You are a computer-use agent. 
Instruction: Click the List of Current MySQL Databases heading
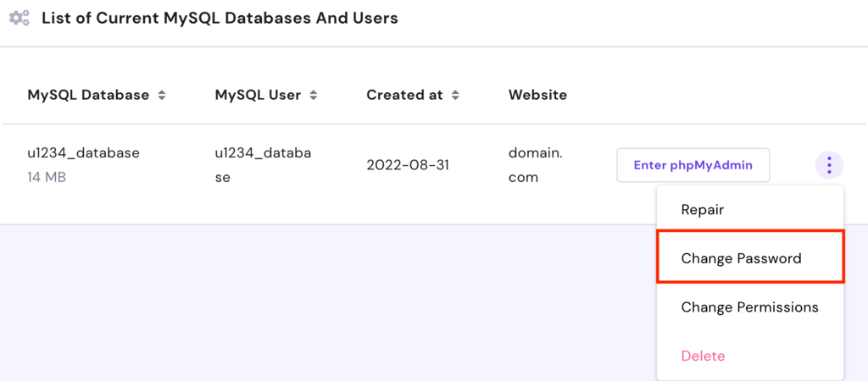(220, 18)
